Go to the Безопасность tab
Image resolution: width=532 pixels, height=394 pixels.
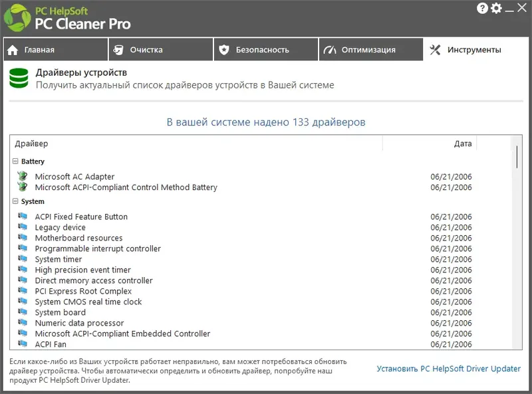click(266, 50)
